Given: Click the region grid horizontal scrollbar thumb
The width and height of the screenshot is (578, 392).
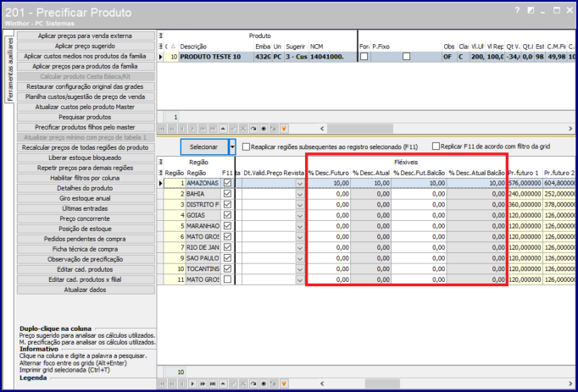Looking at the screenshot, I should [382, 384].
